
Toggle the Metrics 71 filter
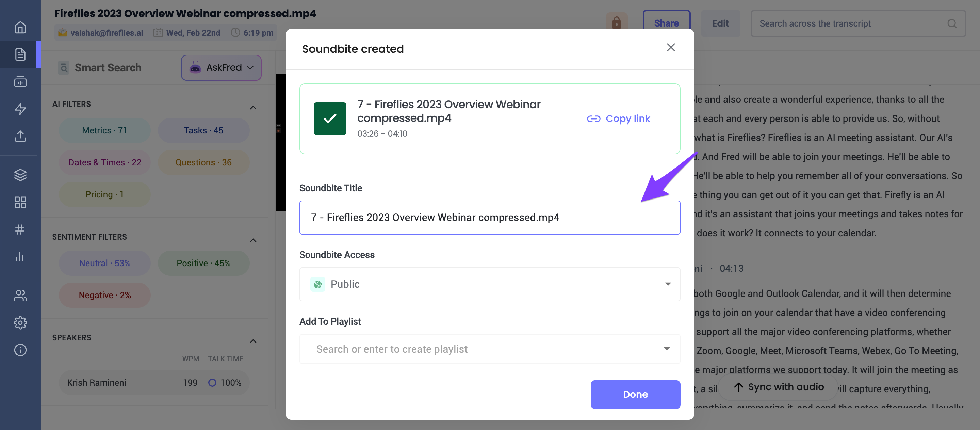tap(104, 130)
